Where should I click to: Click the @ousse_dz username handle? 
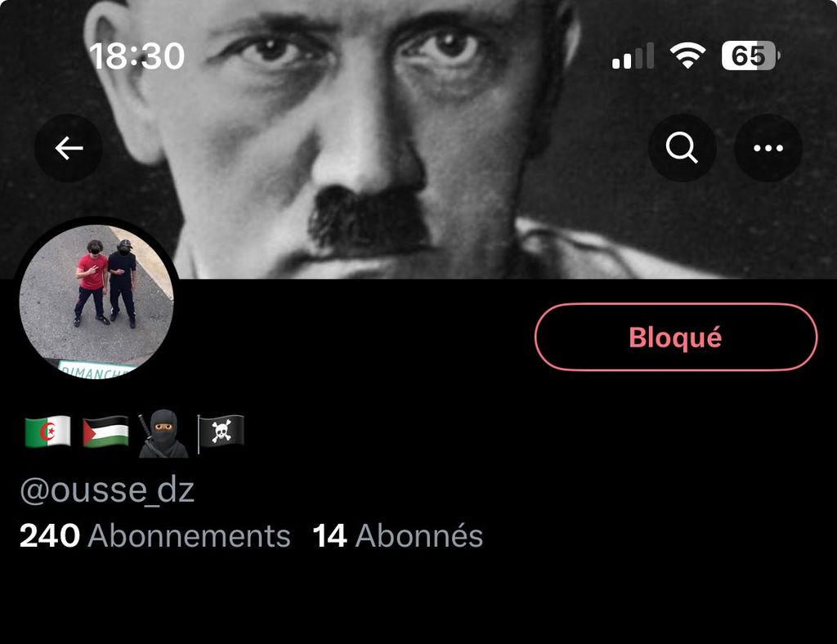107,490
